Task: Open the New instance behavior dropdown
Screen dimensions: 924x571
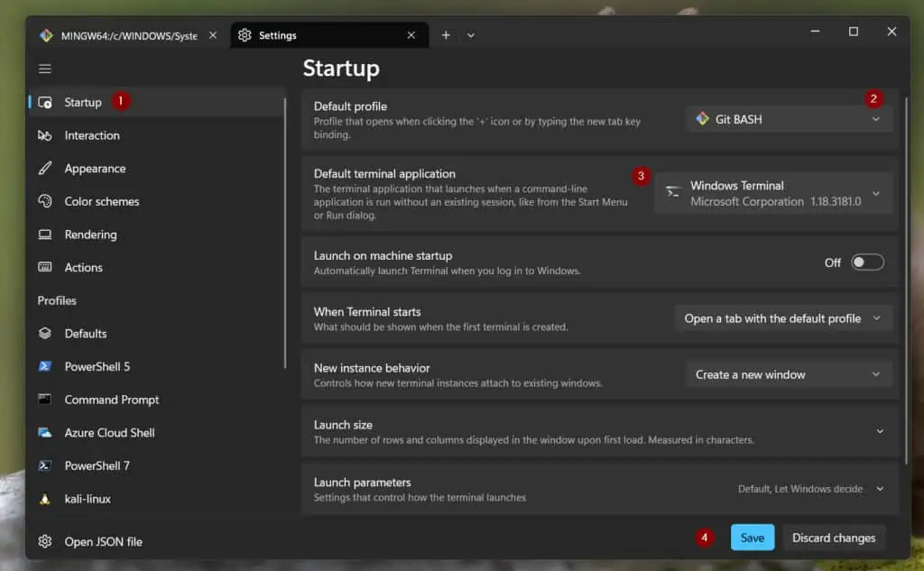Action: (789, 374)
